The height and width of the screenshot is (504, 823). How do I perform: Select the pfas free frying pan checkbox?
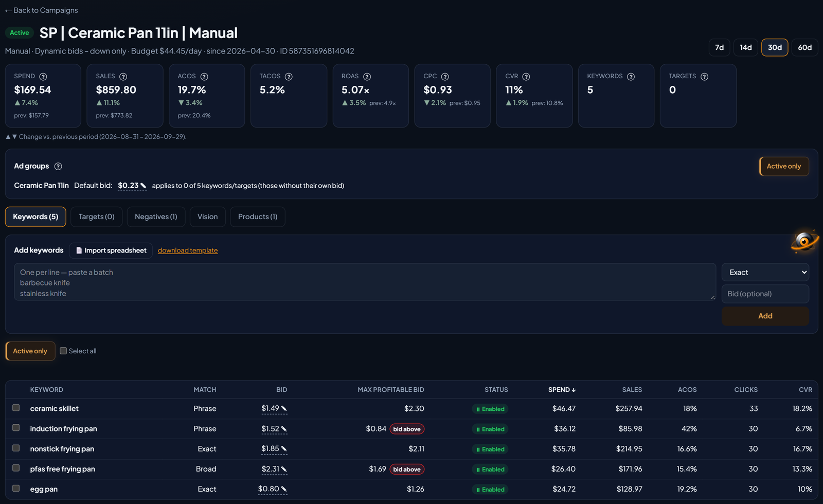(x=16, y=468)
